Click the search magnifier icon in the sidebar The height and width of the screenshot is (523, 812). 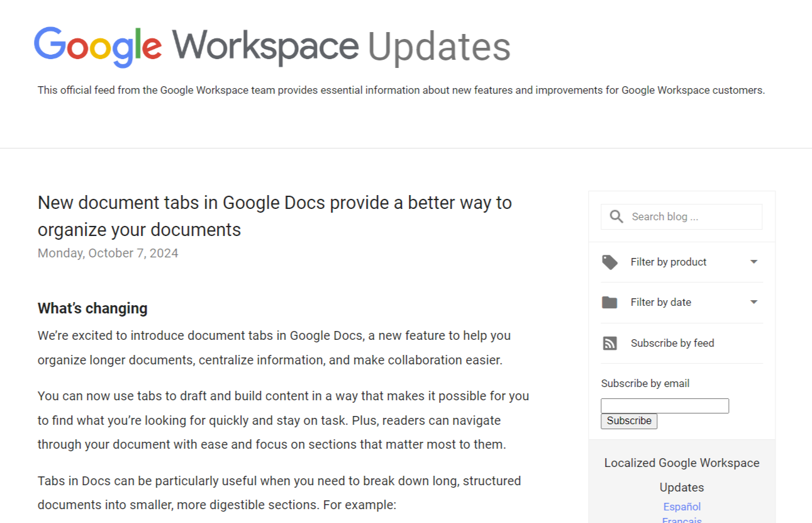[x=616, y=216]
